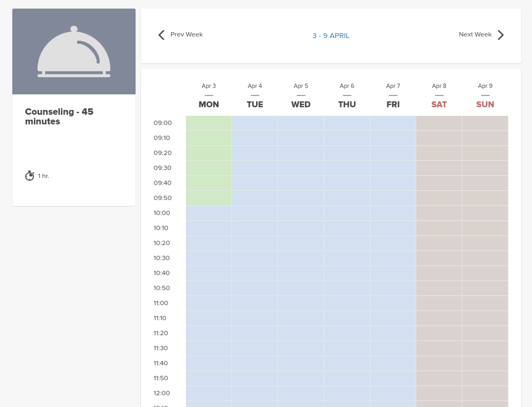Click the left chevron Prev Week arrow
Image resolution: width=532 pixels, height=407 pixels.
coord(161,35)
